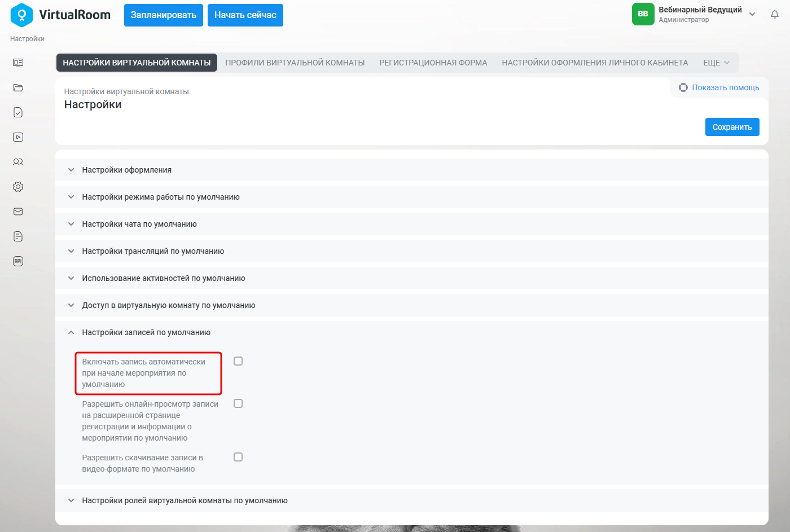Click the Запланировать button

tap(164, 15)
